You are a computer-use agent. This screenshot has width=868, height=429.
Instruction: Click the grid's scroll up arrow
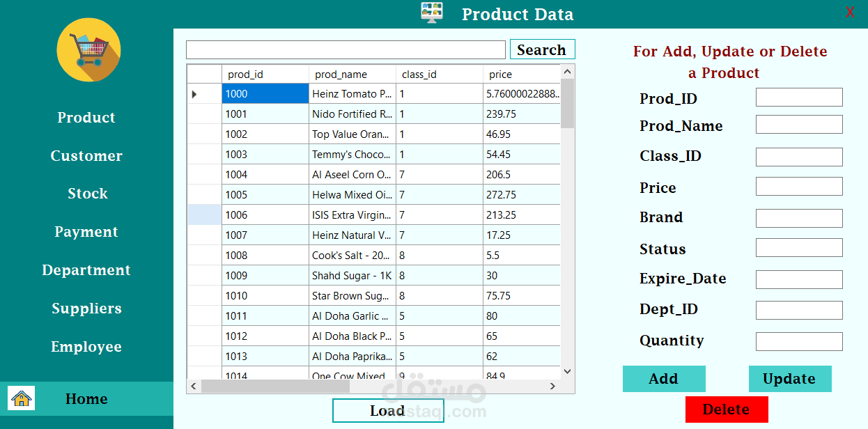[567, 71]
